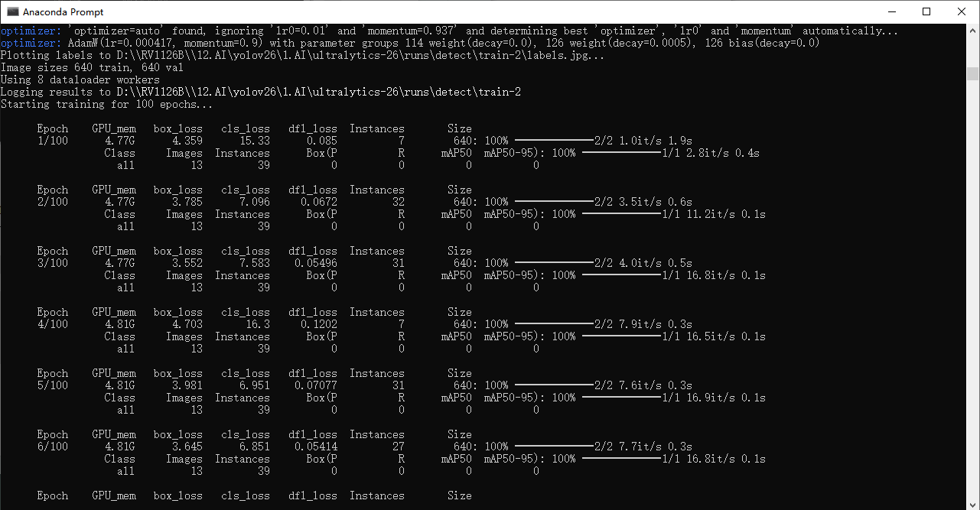Click the Anaconda Prompt console icon in title bar
The height and width of the screenshot is (510, 980).
[13, 11]
